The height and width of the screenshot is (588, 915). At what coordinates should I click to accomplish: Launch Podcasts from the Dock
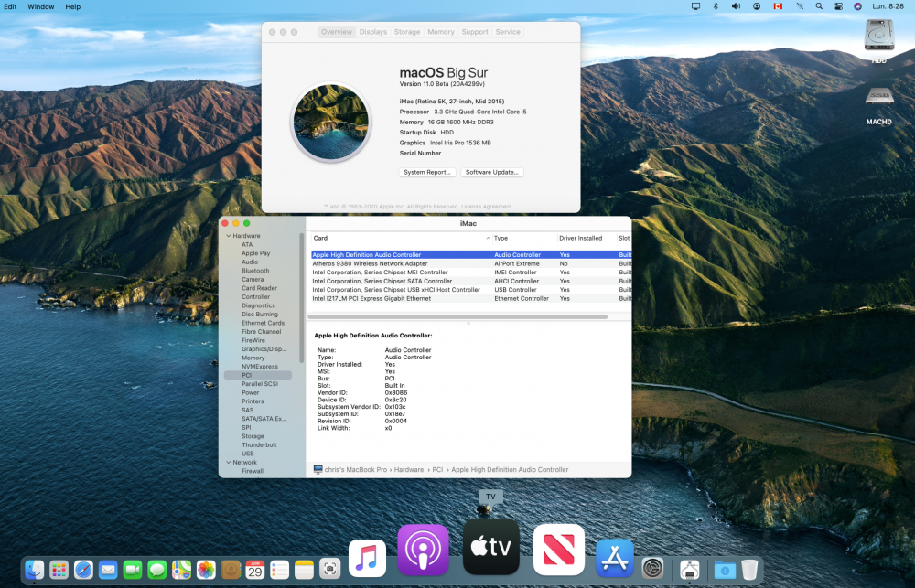423,551
